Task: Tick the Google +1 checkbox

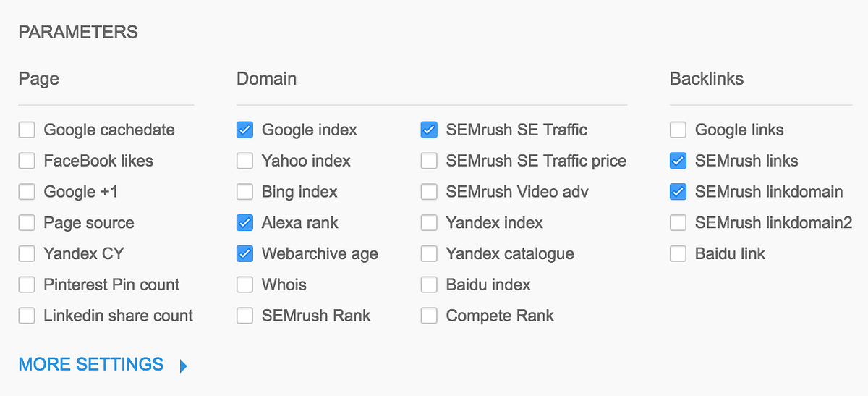Action: (x=27, y=192)
